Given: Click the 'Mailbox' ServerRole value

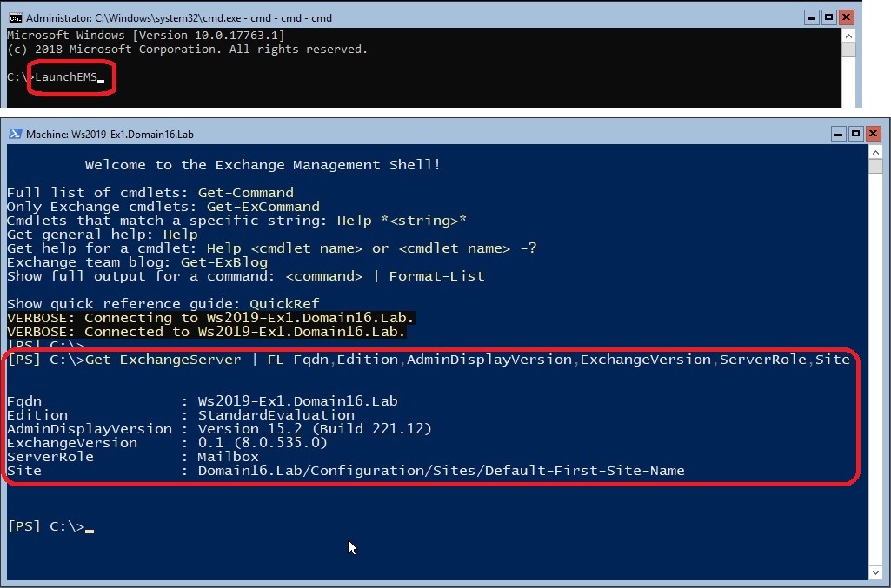Looking at the screenshot, I should coord(228,457).
